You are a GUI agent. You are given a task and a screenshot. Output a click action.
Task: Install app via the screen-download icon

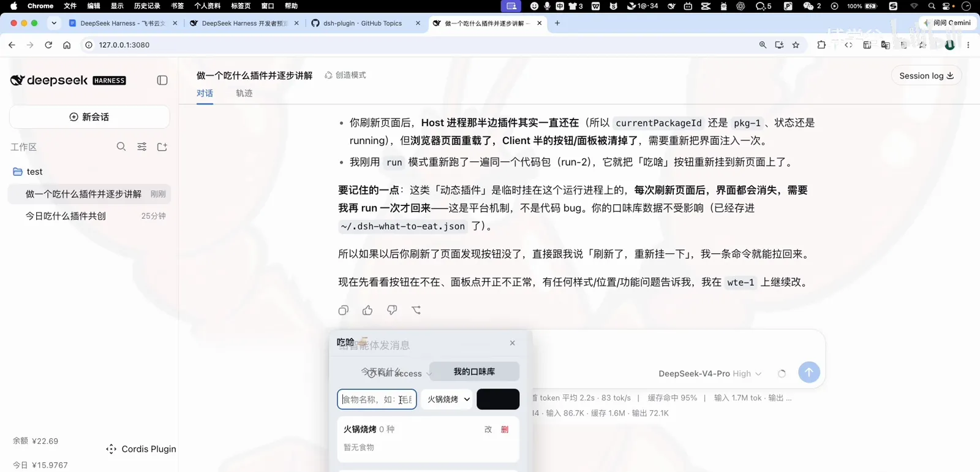779,45
